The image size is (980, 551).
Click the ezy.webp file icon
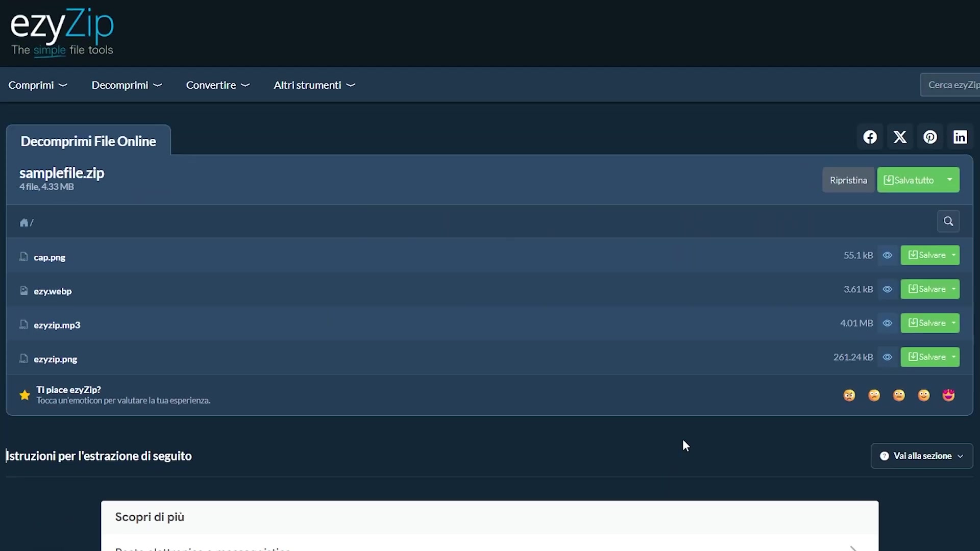pos(23,290)
